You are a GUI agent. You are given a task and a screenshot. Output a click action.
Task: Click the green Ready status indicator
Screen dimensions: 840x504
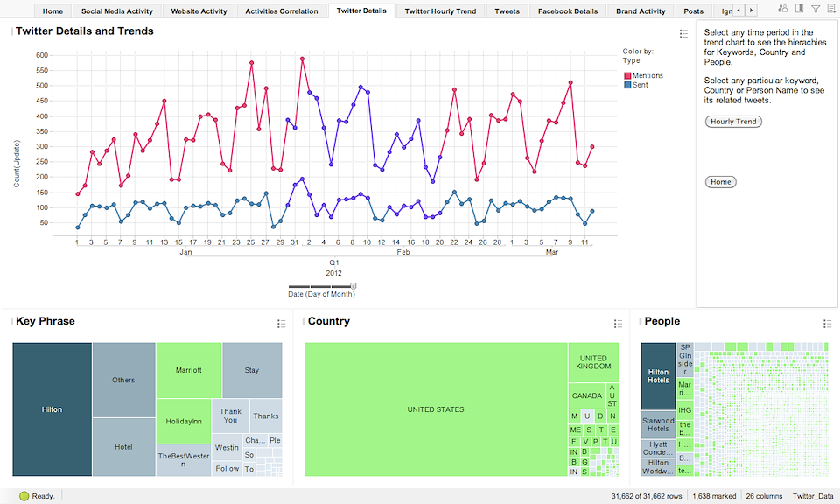pos(24,496)
